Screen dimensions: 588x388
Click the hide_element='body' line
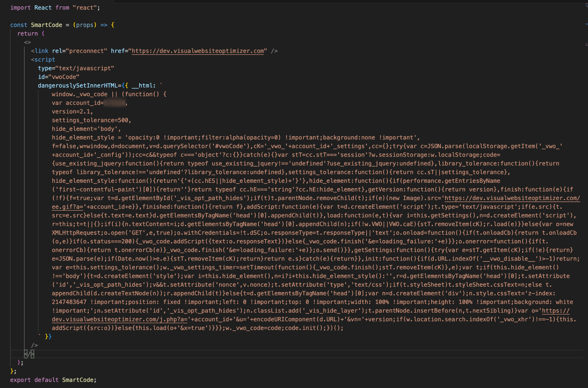(x=86, y=129)
